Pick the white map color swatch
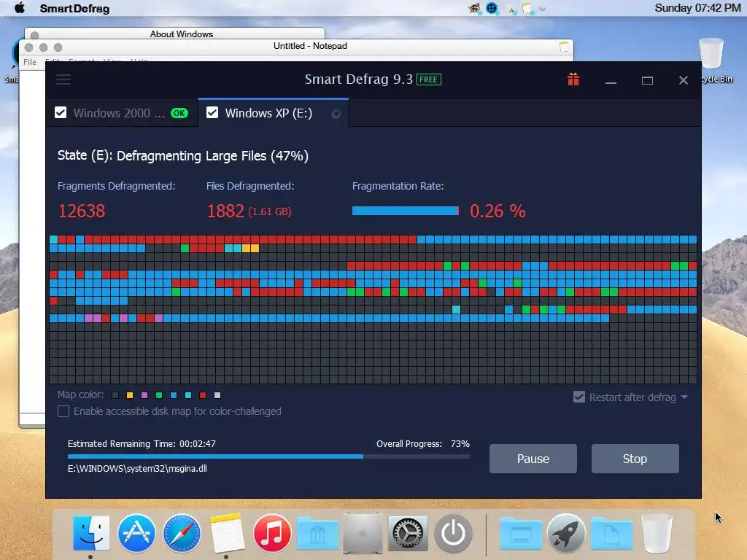Viewport: 747px width, 560px height. coord(217,395)
